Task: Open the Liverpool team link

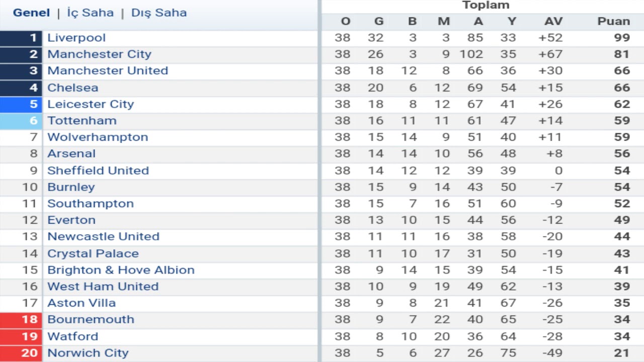Action: (76, 38)
